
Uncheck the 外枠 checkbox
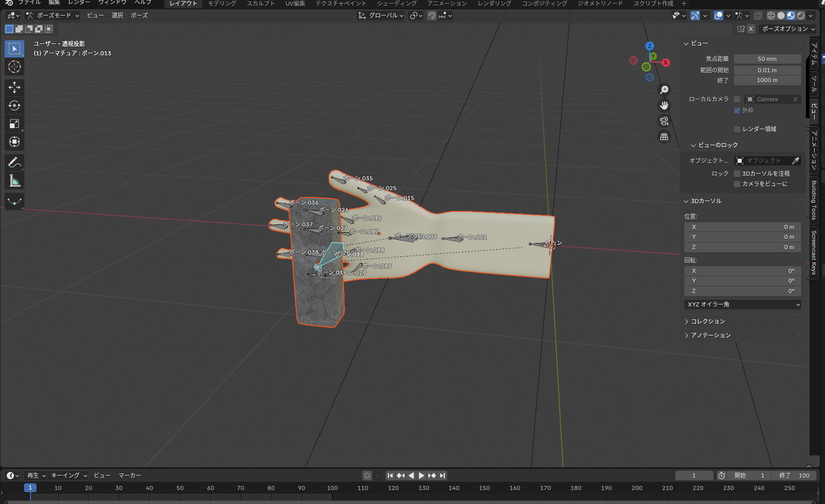point(737,111)
